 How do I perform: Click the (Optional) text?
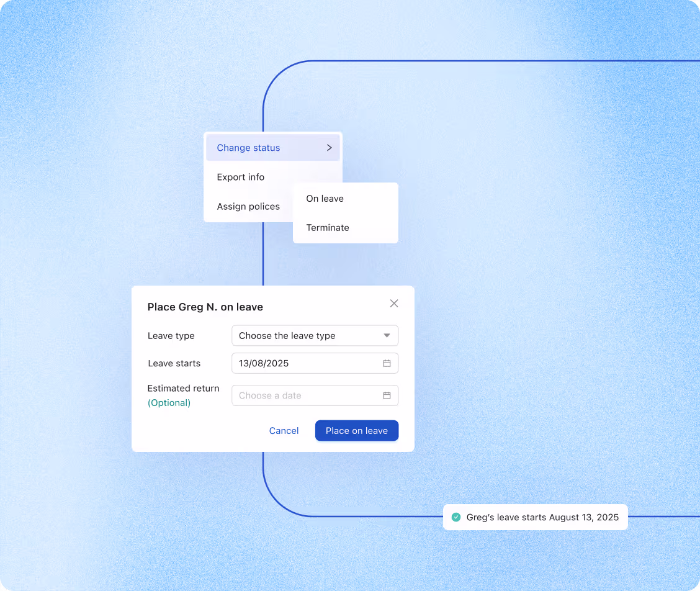[169, 404]
